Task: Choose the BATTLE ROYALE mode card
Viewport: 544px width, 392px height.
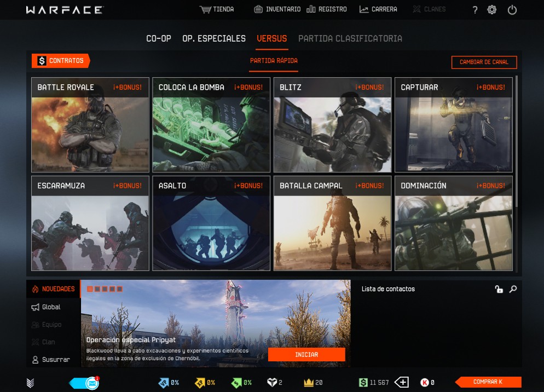Action: click(90, 125)
